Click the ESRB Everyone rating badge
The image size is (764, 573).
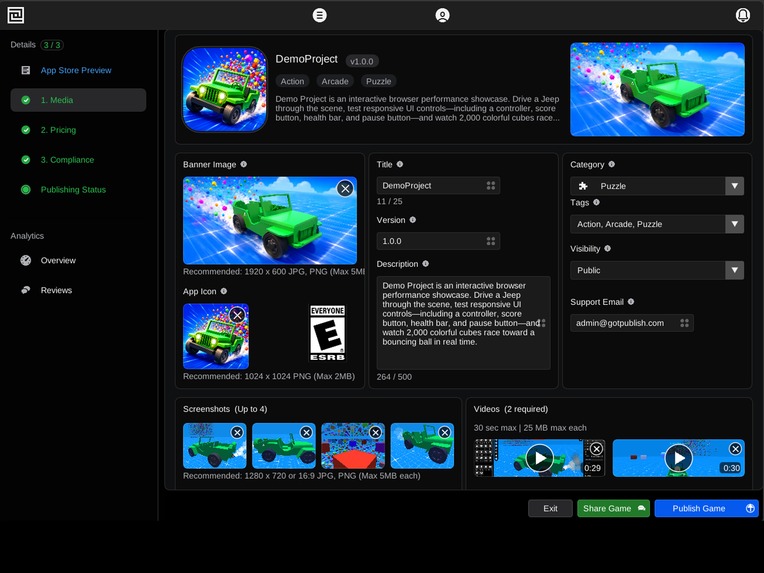(x=327, y=333)
